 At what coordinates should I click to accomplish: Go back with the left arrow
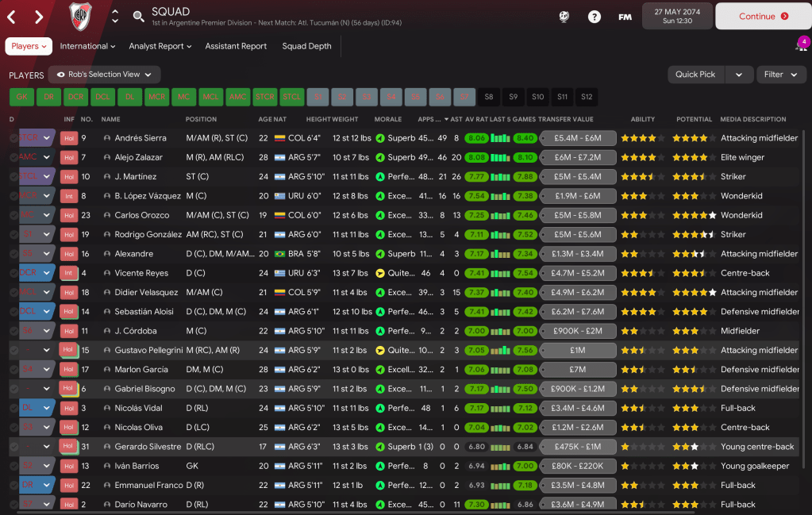12,16
